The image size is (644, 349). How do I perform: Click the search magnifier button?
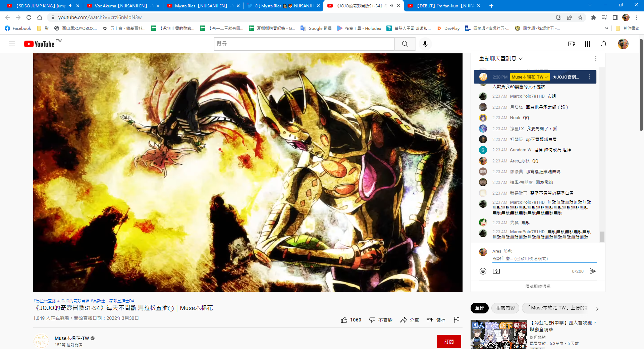coord(405,44)
